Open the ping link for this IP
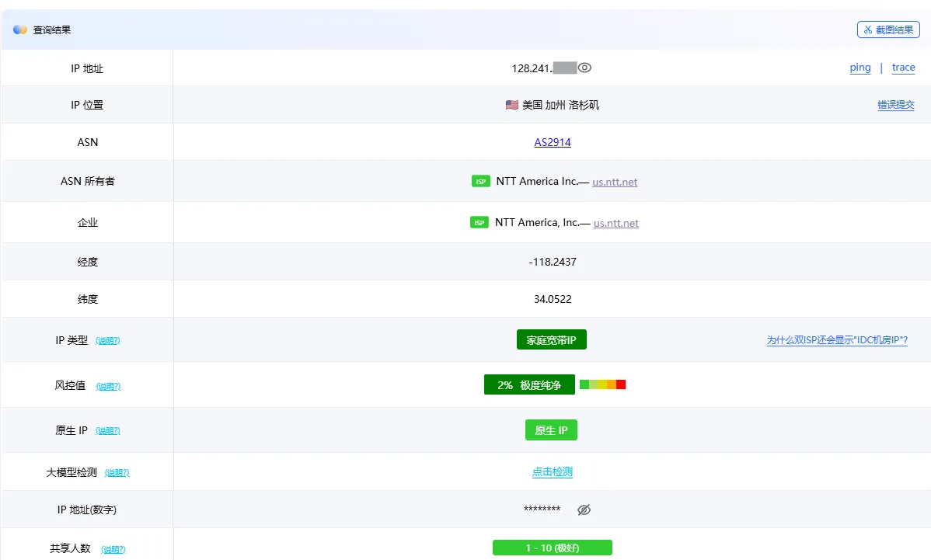931x560 pixels. (860, 68)
